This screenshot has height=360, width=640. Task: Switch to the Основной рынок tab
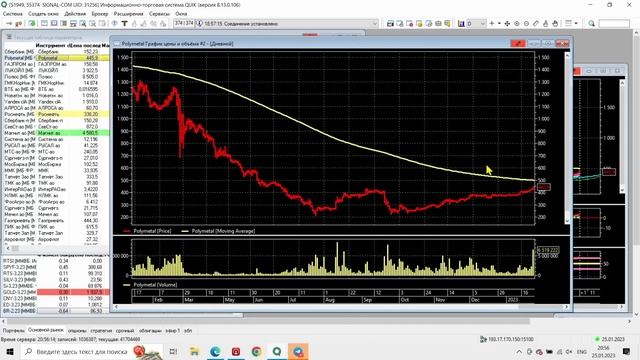(x=46, y=330)
